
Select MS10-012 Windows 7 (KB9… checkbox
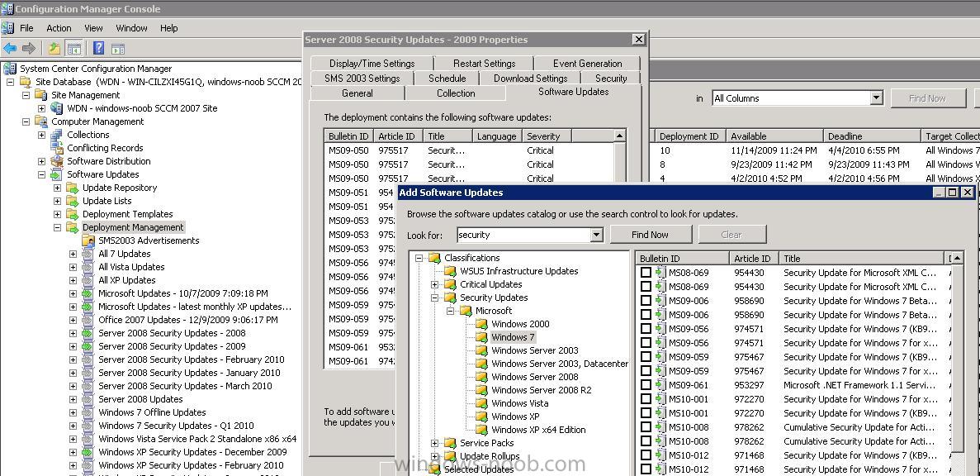pos(646,455)
